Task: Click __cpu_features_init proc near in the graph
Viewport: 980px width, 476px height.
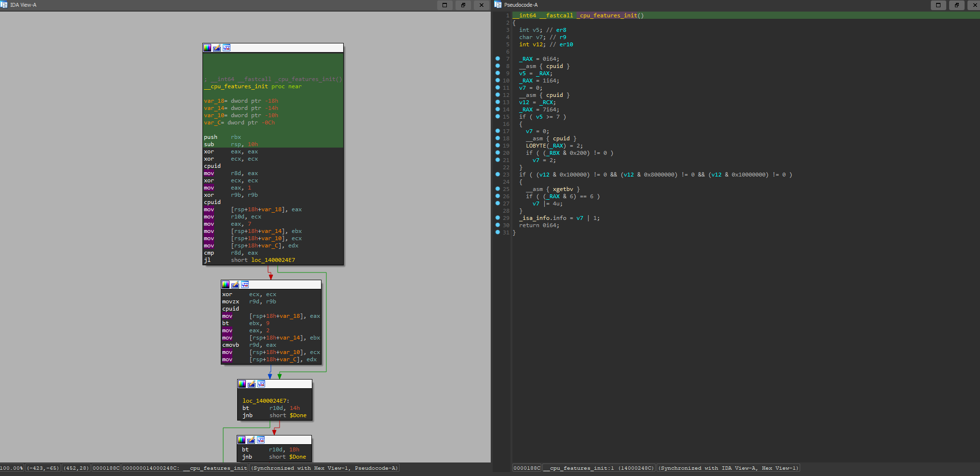Action: (253, 86)
